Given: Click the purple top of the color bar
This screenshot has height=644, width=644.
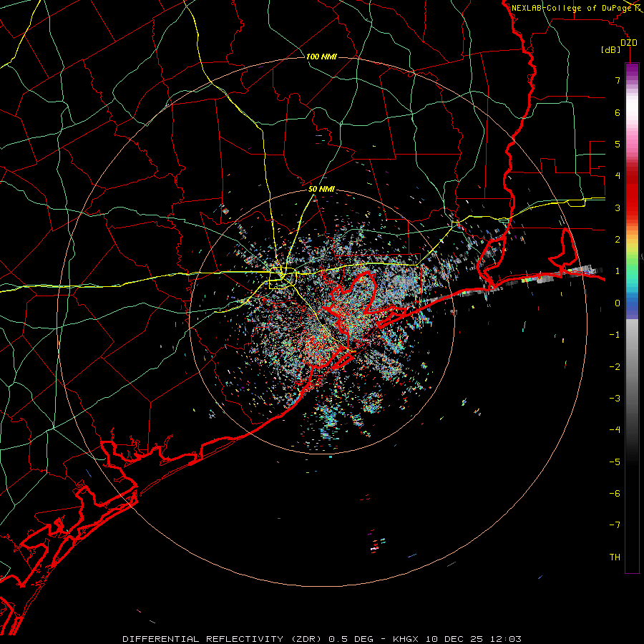Looking at the screenshot, I should click(x=632, y=71).
